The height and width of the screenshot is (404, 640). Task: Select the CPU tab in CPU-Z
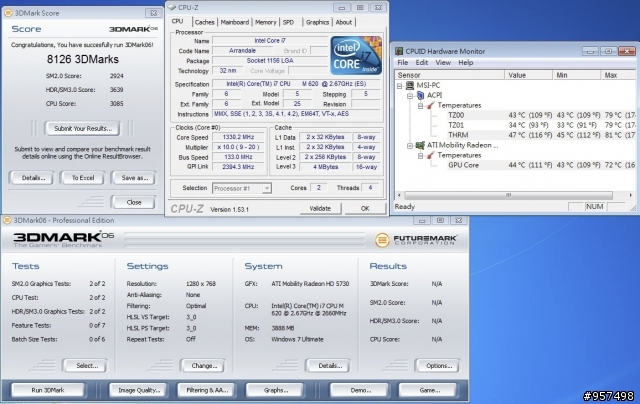(x=177, y=21)
